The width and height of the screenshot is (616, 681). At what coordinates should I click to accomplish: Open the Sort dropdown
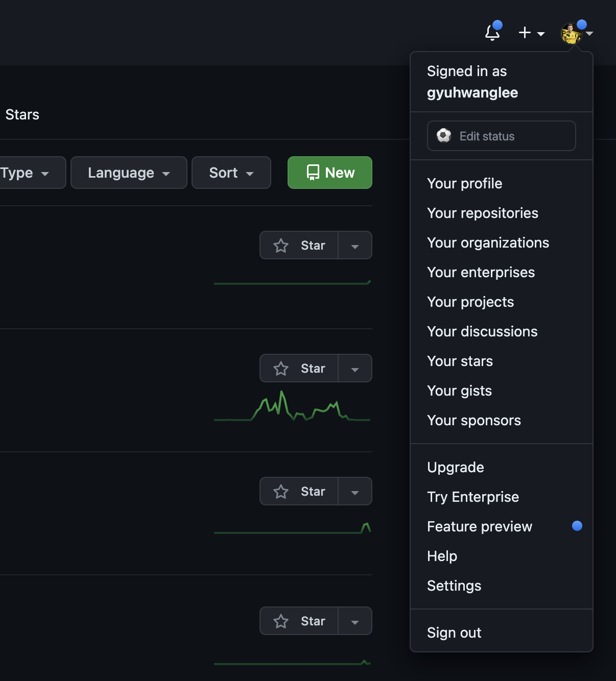[231, 173]
